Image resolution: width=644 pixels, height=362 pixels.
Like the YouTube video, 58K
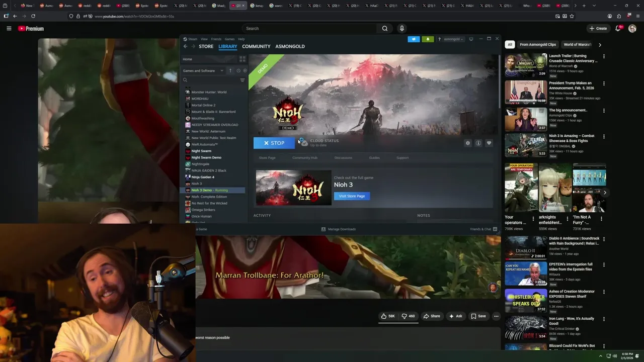click(388, 316)
